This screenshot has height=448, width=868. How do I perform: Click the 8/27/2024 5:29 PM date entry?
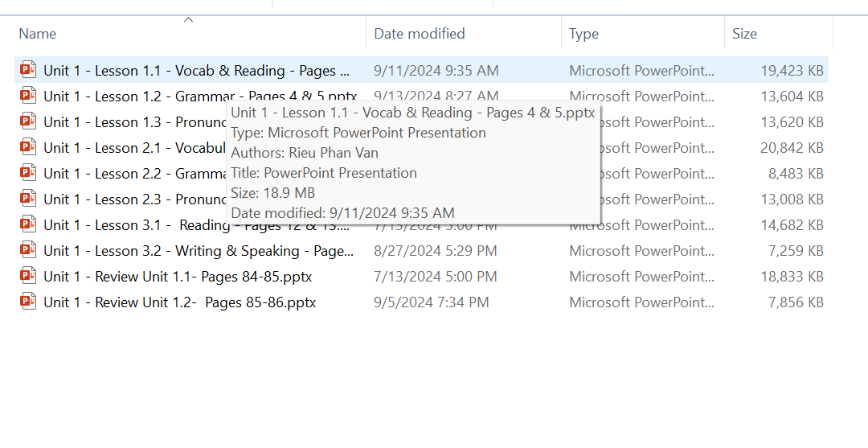[x=435, y=251]
